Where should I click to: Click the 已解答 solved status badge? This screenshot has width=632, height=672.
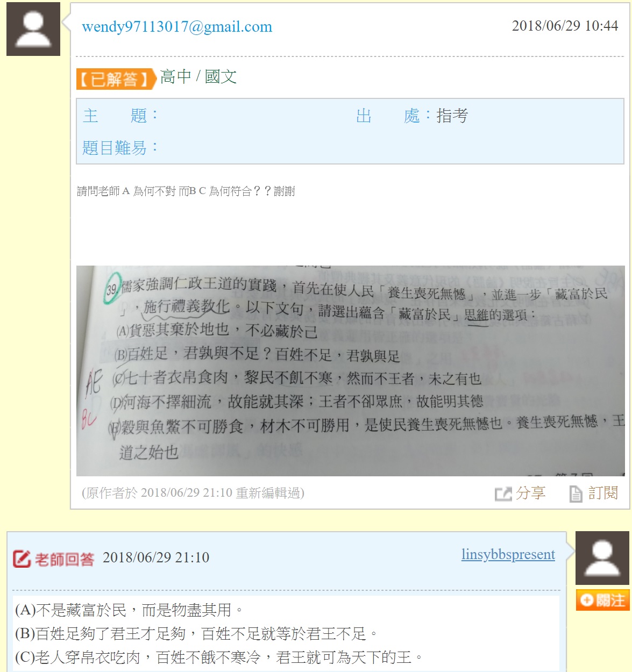click(x=116, y=78)
